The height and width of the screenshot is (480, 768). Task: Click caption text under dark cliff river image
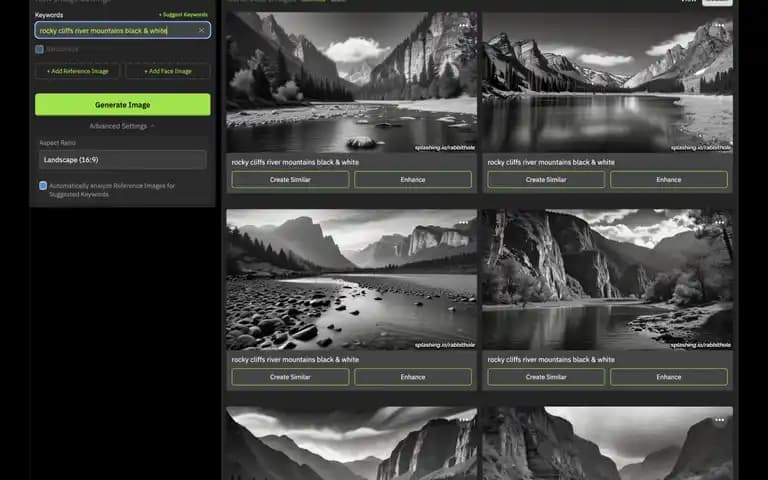click(551, 360)
